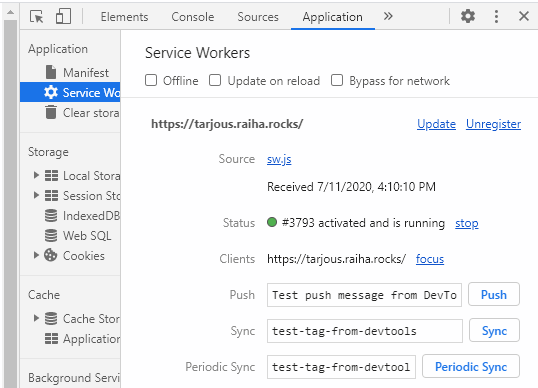
Task: Click the Session Storage grid icon
Action: 51,195
